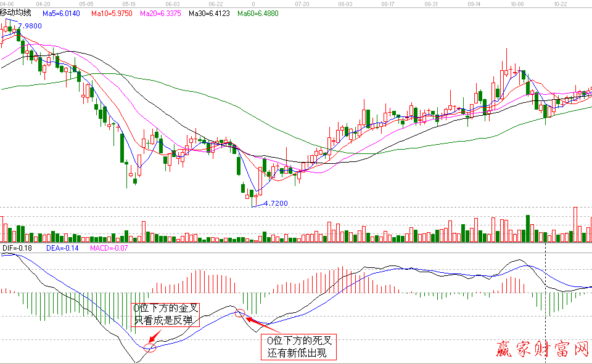
Task: Click the MACD=-0.07 indicator value
Action: 109,248
